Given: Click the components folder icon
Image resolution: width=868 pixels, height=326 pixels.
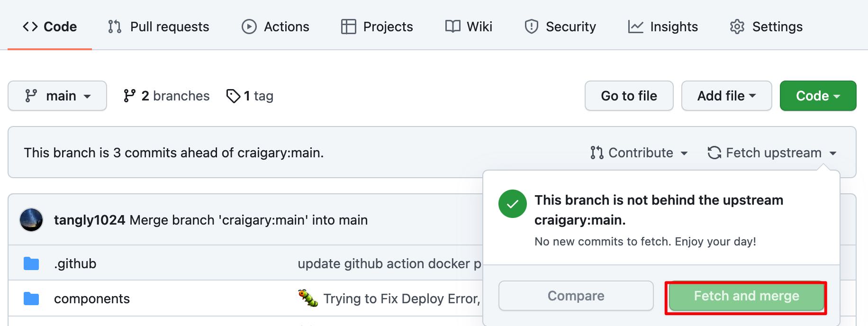Looking at the screenshot, I should (31, 299).
